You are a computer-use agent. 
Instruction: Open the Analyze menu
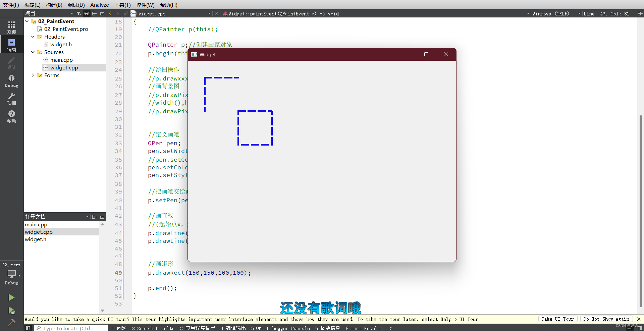[100, 5]
